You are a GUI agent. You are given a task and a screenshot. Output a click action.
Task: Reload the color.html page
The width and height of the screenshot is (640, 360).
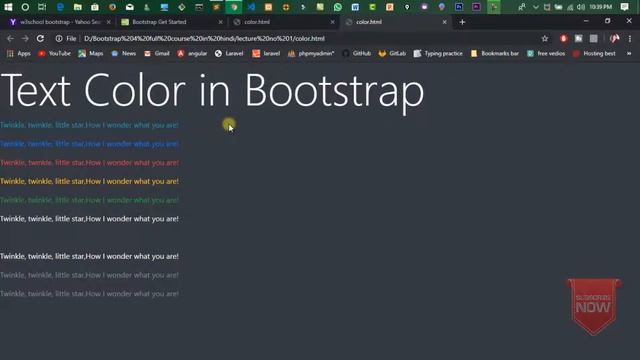(x=40, y=38)
